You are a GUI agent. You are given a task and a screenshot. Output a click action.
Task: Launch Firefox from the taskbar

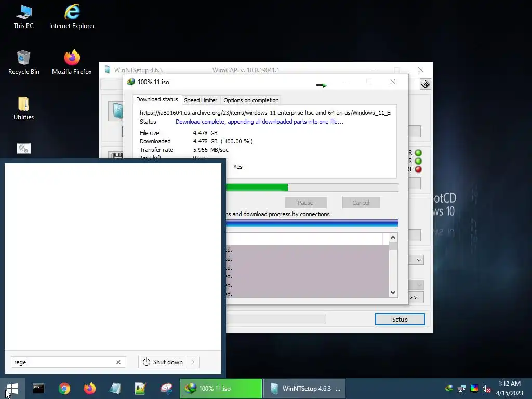click(90, 389)
